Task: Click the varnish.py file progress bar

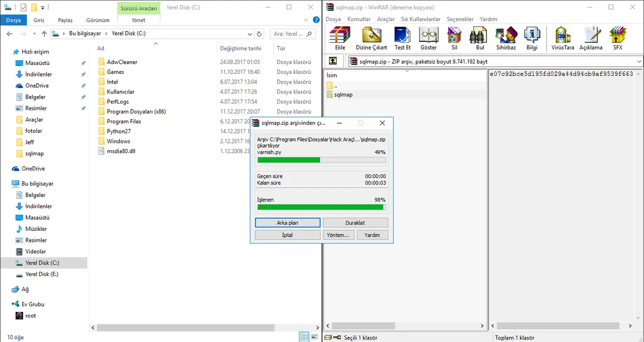Action: (x=321, y=160)
